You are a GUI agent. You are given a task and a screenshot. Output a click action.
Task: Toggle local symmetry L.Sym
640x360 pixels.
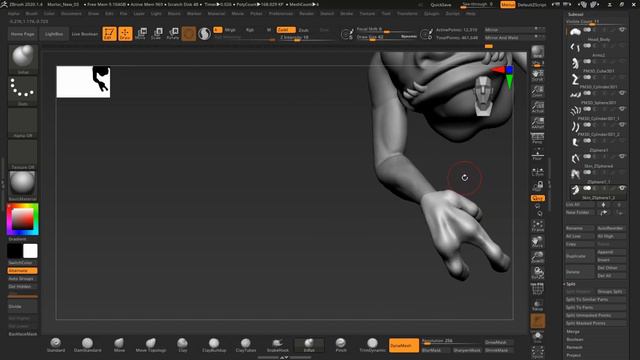(x=538, y=172)
